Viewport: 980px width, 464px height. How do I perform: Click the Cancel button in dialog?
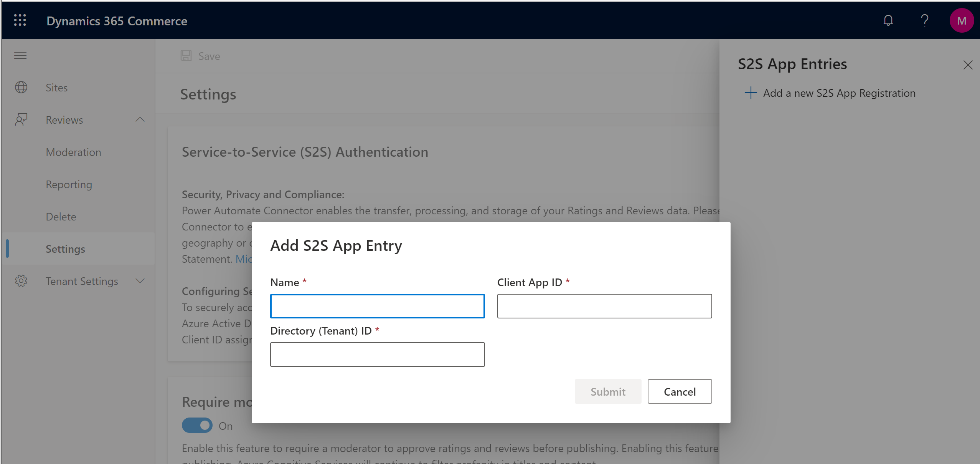click(680, 391)
